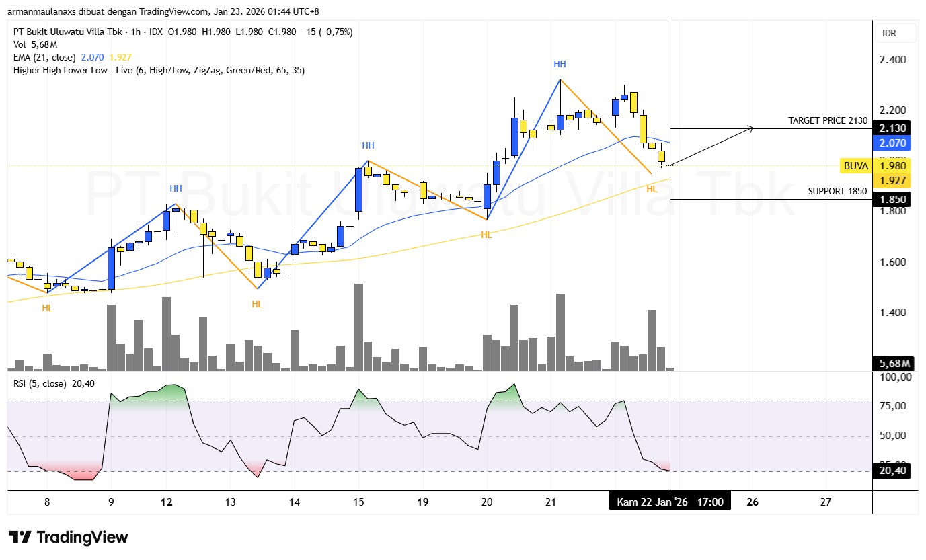Click the HL label beside the latest candles
The image size is (926, 560).
pyautogui.click(x=652, y=189)
